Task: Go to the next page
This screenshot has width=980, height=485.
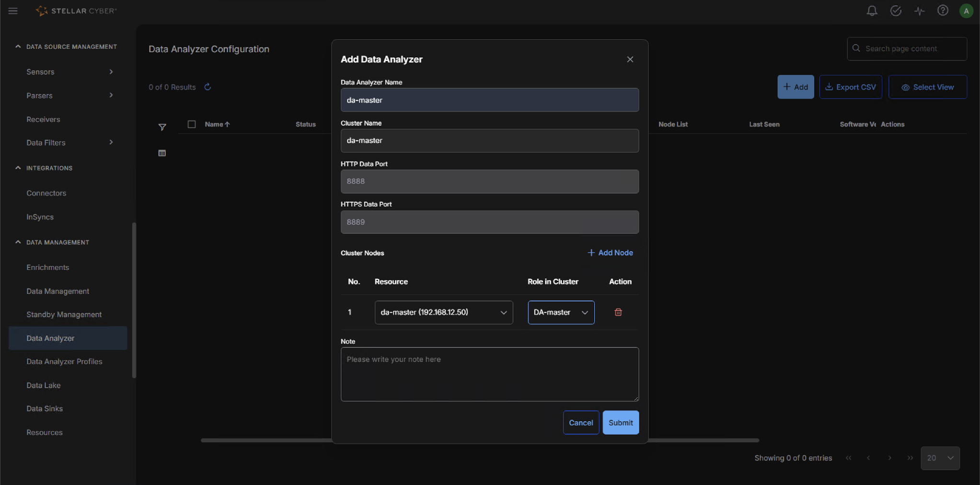Action: click(890, 458)
